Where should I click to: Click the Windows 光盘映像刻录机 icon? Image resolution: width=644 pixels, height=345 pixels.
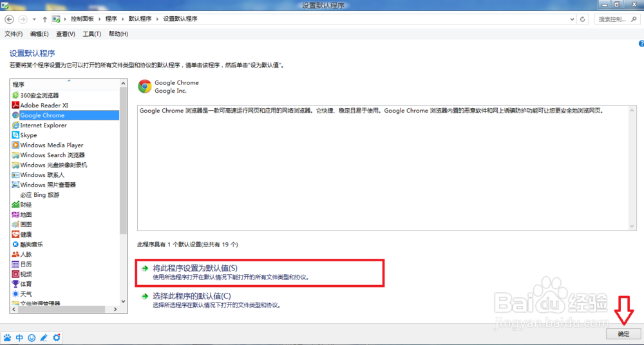coord(15,165)
